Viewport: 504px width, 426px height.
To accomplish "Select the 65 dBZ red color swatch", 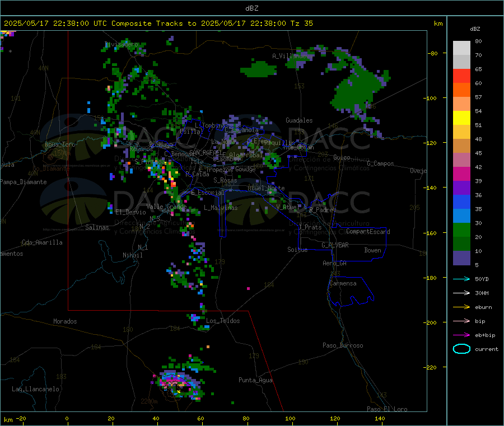I will point(461,76).
